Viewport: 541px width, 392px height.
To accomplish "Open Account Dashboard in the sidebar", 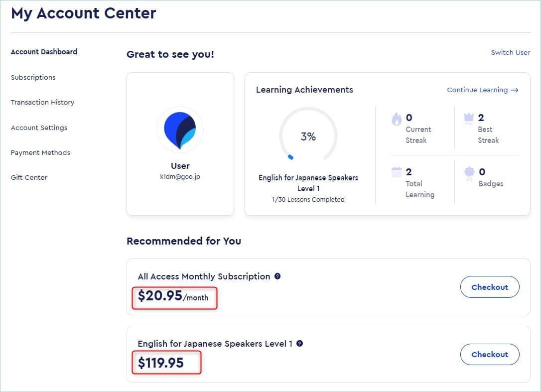I will pos(44,52).
